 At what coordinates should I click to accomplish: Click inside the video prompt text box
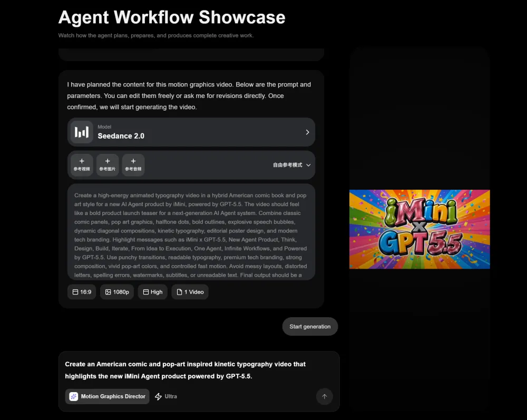(x=191, y=232)
